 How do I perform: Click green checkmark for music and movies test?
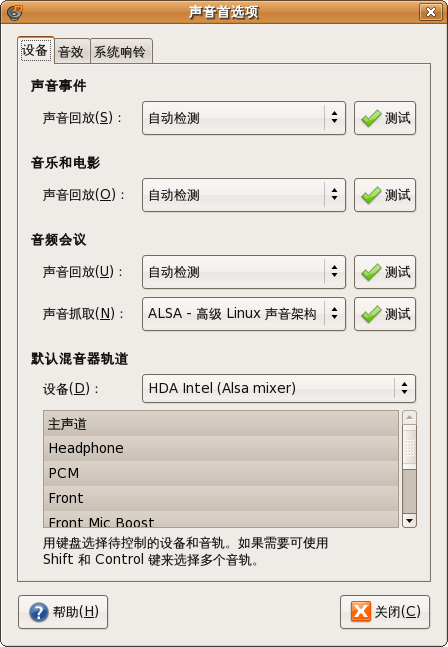pos(371,195)
